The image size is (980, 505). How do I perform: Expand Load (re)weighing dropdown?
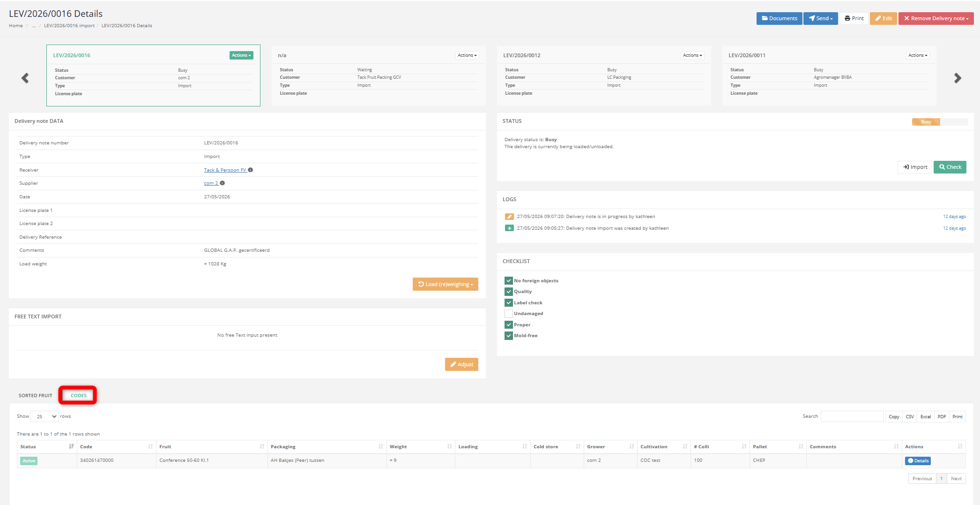445,284
